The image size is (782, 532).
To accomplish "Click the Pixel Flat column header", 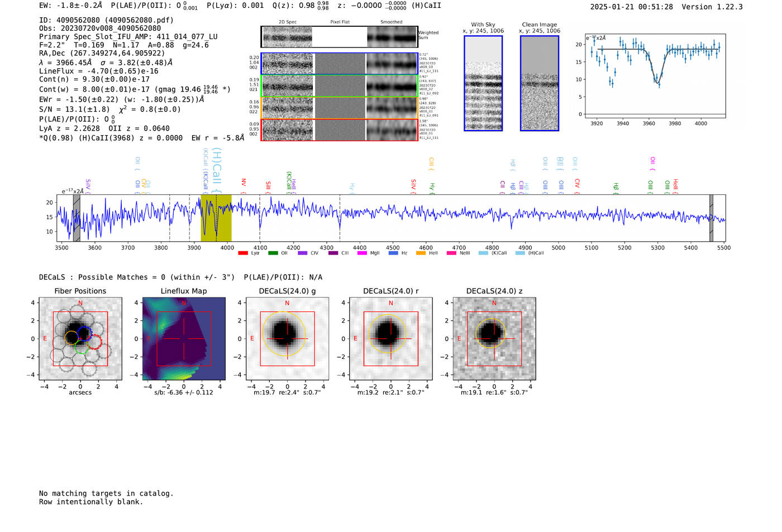I will pos(340,22).
